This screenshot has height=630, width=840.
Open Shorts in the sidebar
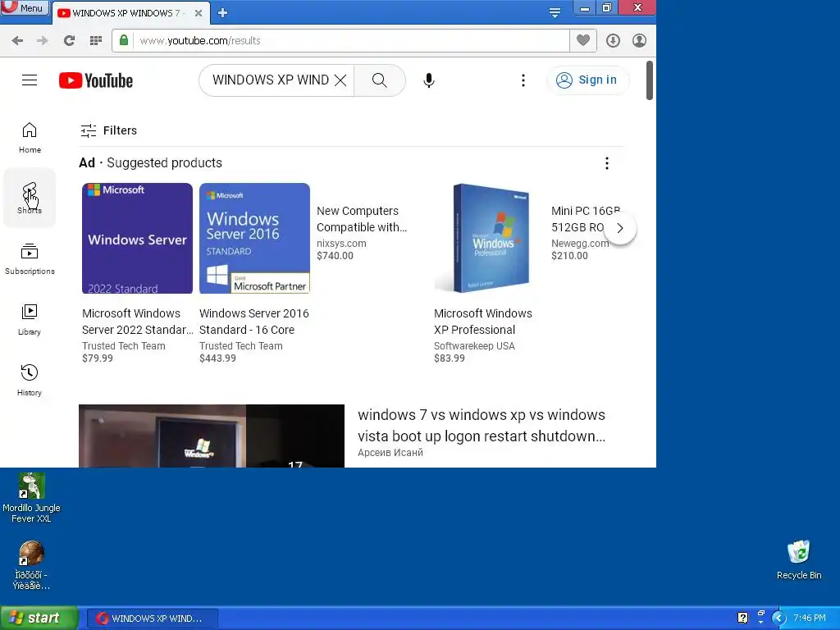click(x=30, y=199)
